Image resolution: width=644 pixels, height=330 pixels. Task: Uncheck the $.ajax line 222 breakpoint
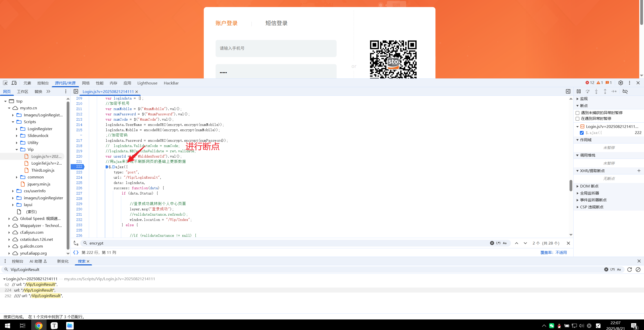[x=582, y=133]
